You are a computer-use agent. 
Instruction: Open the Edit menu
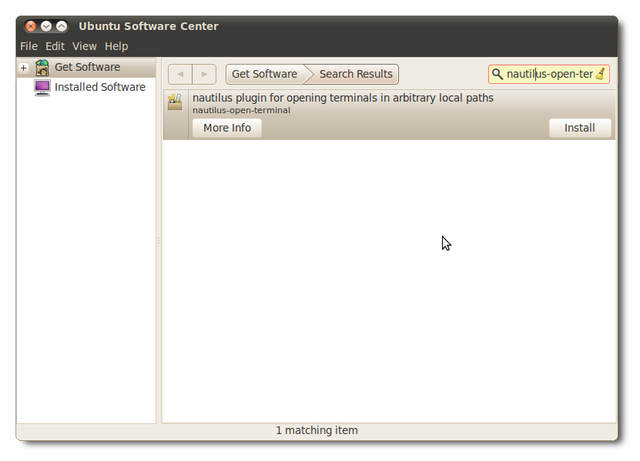(55, 46)
